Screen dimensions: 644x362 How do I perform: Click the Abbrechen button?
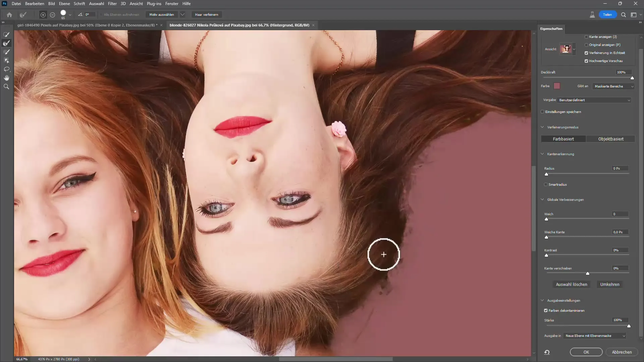pos(622,352)
